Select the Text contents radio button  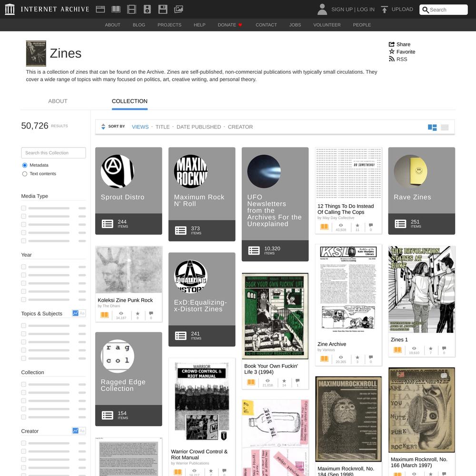(25, 174)
